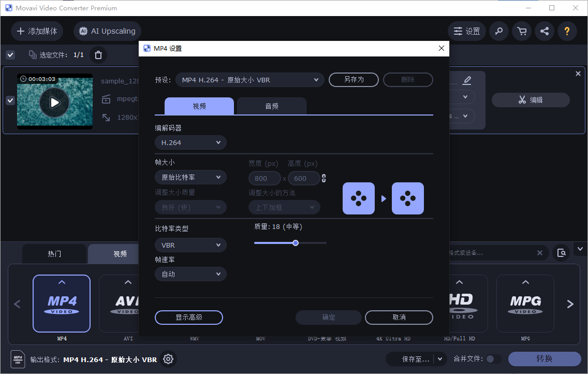
Task: Click the 显示高级 button
Action: point(188,317)
